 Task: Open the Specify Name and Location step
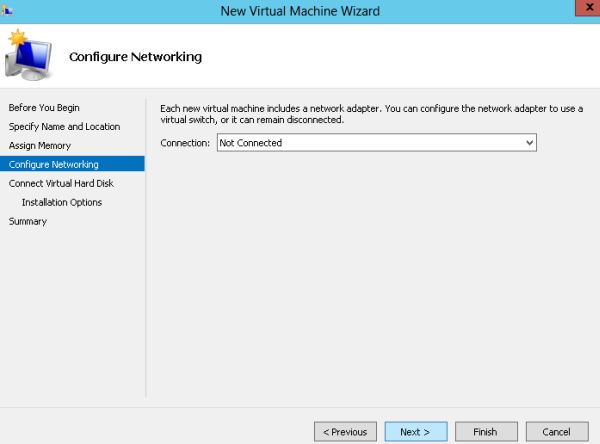64,126
